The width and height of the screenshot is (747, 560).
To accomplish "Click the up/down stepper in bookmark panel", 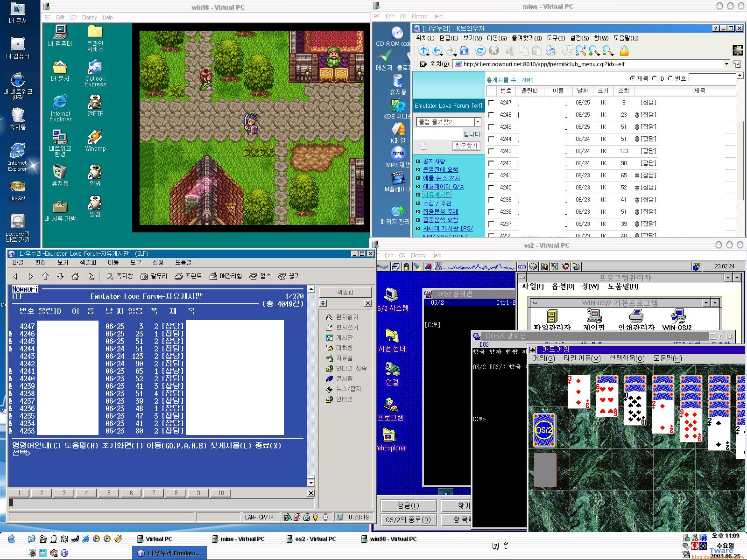I will tap(323, 303).
